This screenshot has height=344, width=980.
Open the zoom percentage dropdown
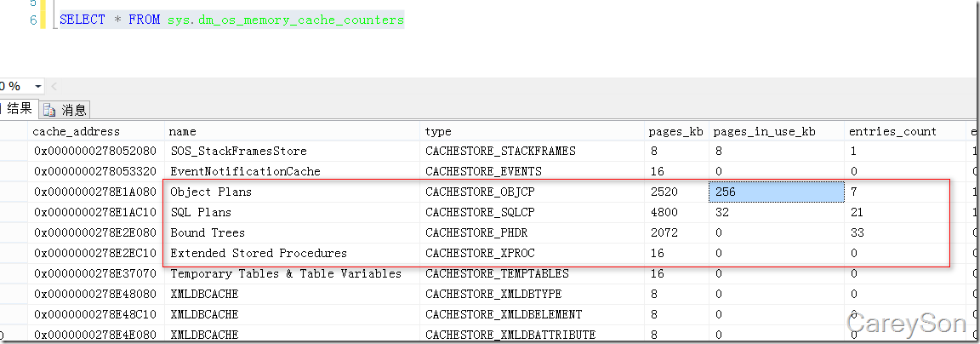38,87
